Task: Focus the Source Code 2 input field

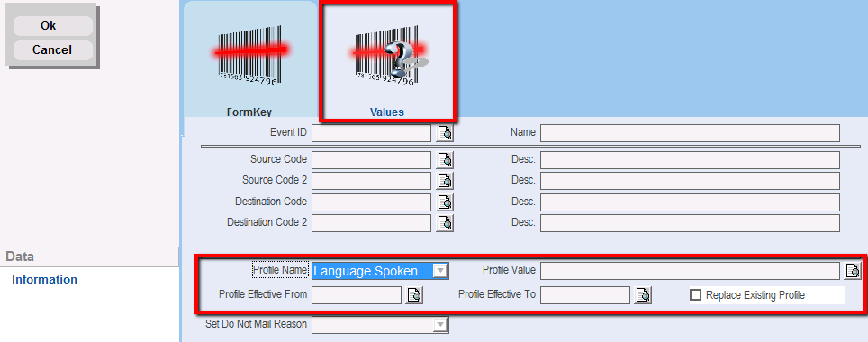Action: coord(372,181)
